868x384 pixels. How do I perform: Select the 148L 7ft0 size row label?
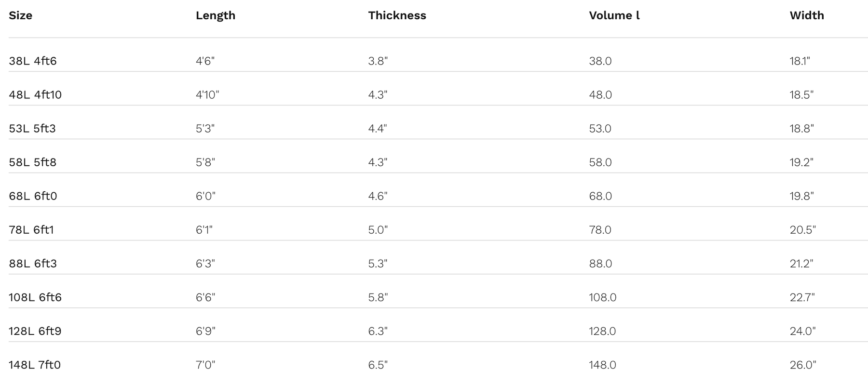tap(35, 365)
